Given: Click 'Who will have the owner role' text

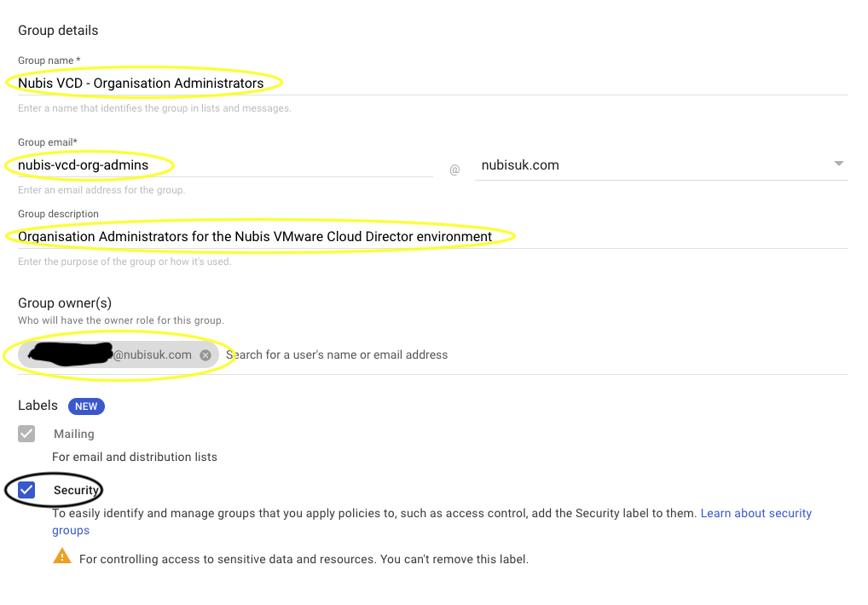Looking at the screenshot, I should point(121,320).
